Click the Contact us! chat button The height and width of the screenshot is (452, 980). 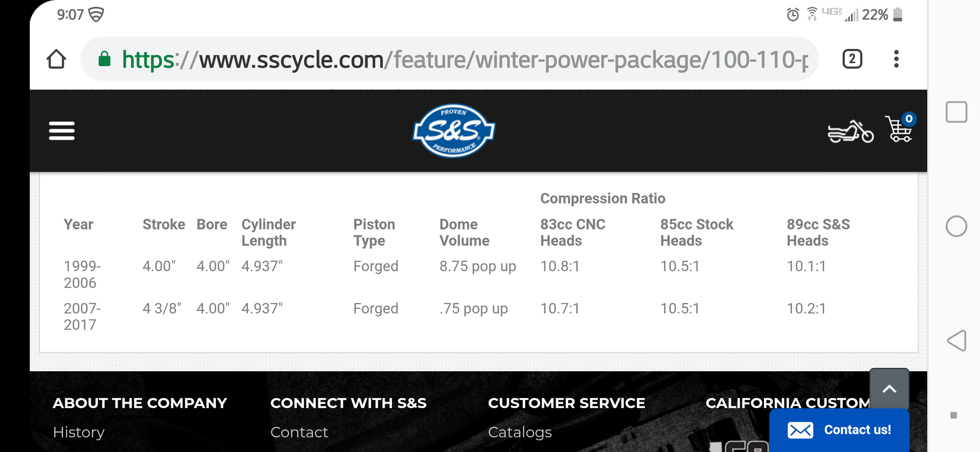839,430
